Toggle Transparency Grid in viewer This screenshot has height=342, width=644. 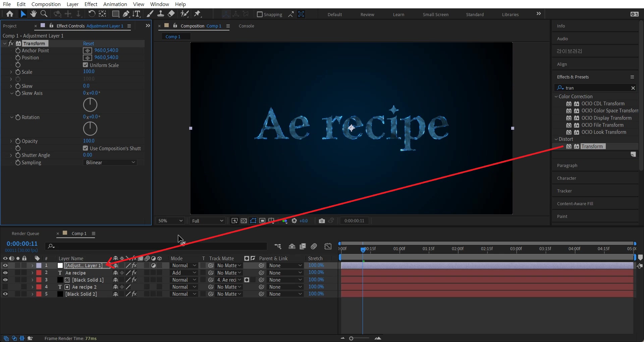pyautogui.click(x=244, y=221)
